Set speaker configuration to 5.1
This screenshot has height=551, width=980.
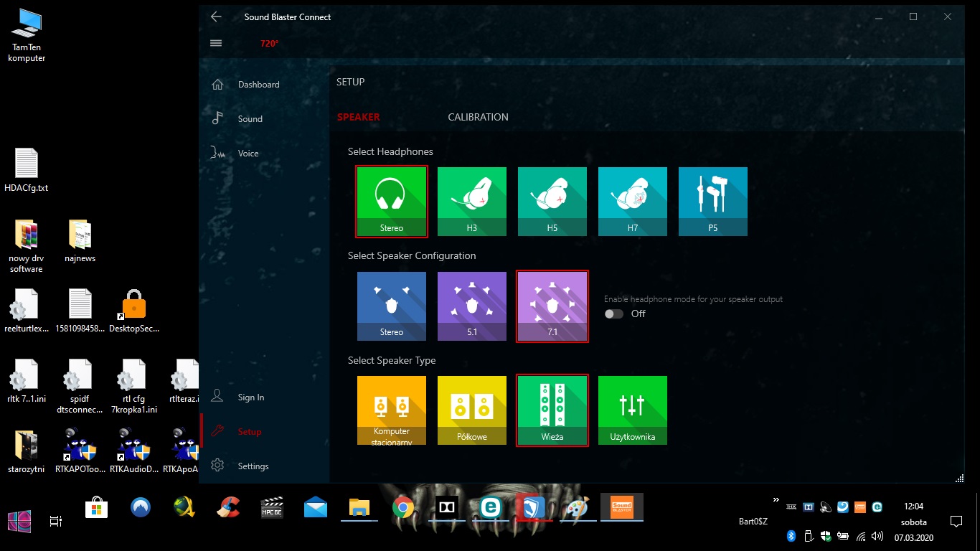[472, 306]
